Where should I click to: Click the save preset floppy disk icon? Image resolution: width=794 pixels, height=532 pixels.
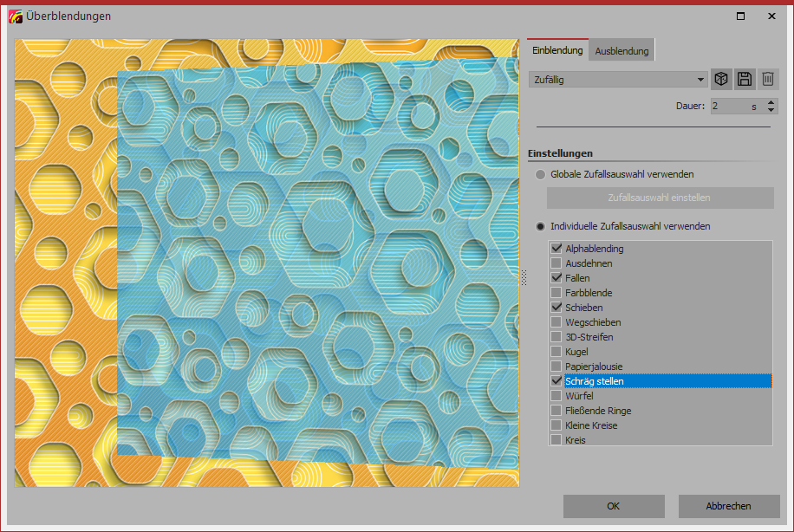744,79
